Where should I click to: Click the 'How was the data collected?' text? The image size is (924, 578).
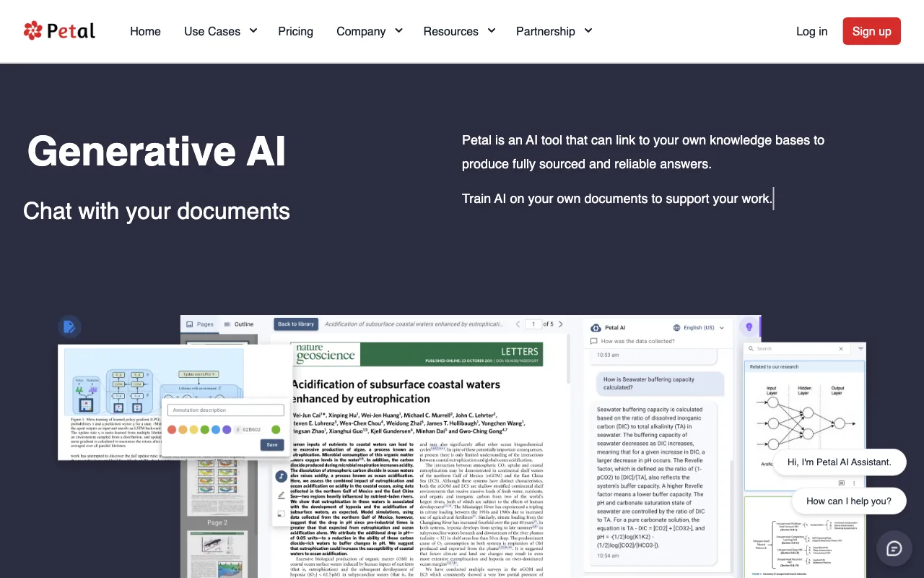(x=637, y=341)
